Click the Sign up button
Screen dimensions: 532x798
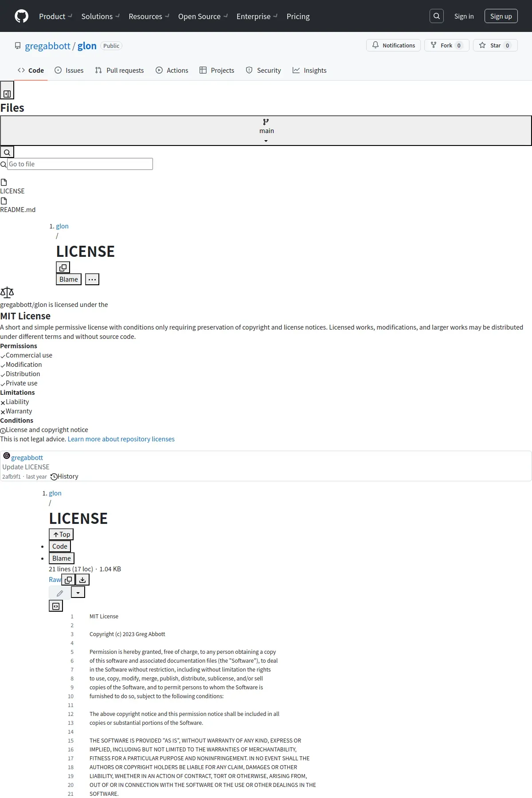coord(501,16)
